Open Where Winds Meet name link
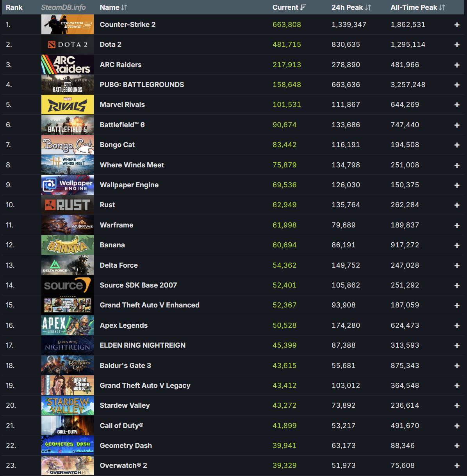Screen dimensions: 467x476 coord(132,165)
